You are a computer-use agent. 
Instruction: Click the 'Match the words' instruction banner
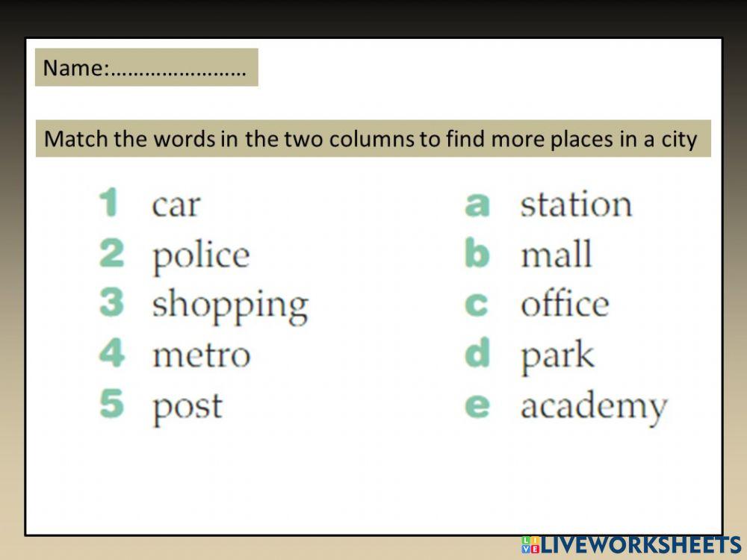tap(371, 139)
